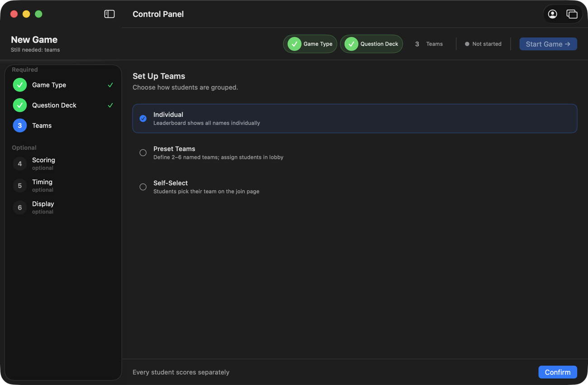Viewport: 588px width, 385px height.
Task: Click green check circle beside Game Type in sidebar
Action: [20, 85]
